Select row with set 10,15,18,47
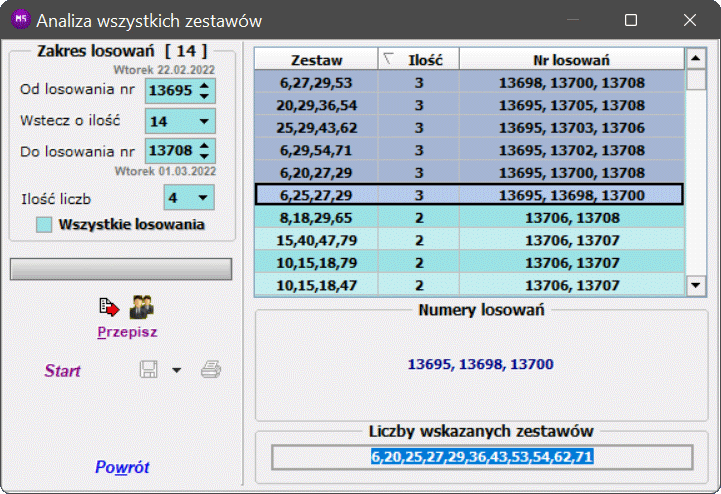This screenshot has width=721, height=494. 469,285
